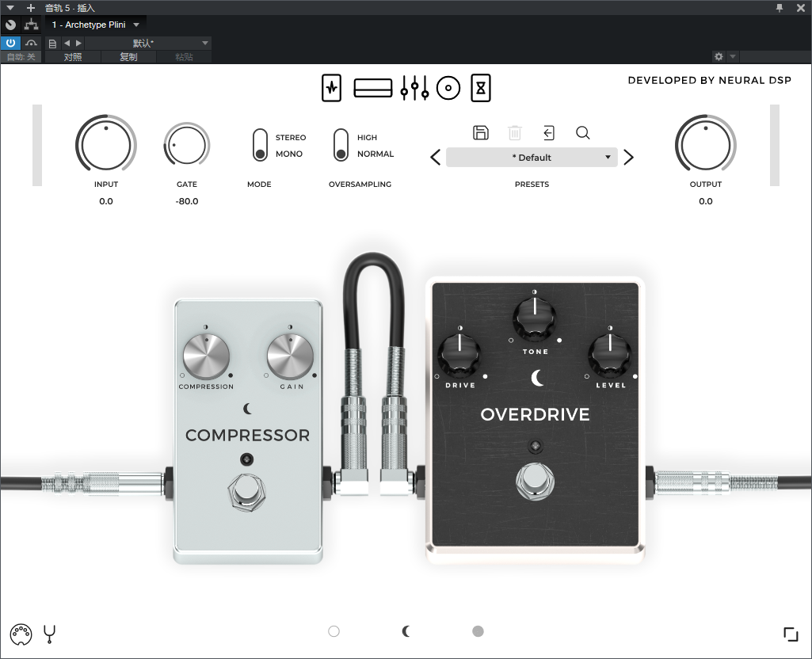The height and width of the screenshot is (659, 812).
Task: Click the HIGH oversampling label
Action: [367, 138]
